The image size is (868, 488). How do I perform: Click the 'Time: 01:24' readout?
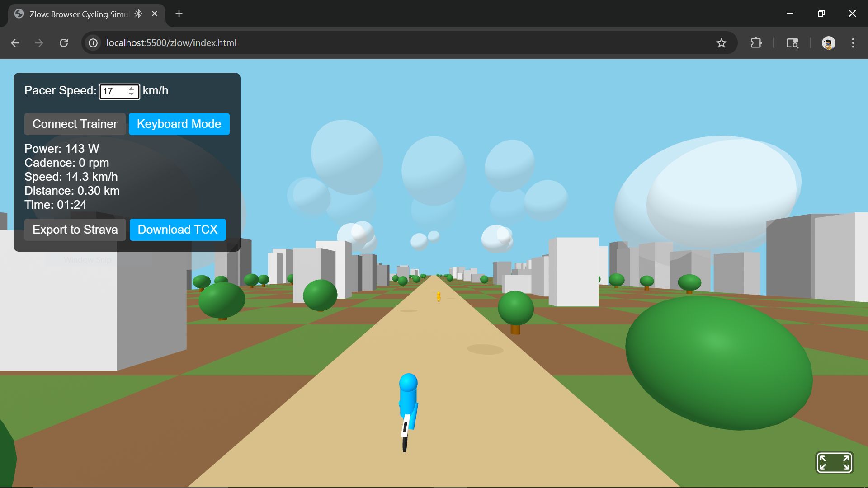[56, 205]
